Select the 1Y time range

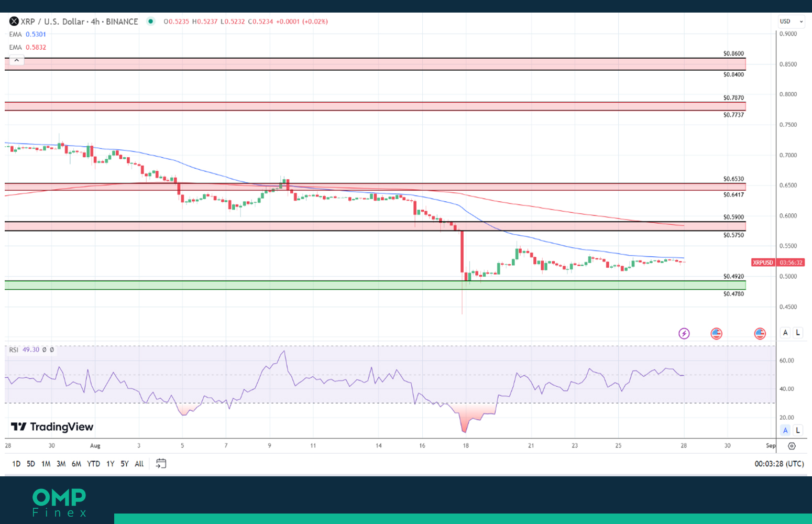point(110,464)
